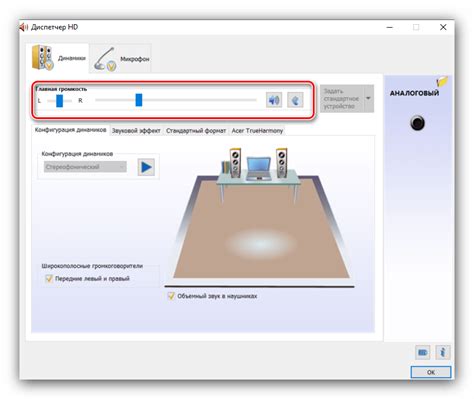This screenshot has width=474, height=399.
Task: Expand the Задать стандартное устройство arrow
Action: coord(368,98)
